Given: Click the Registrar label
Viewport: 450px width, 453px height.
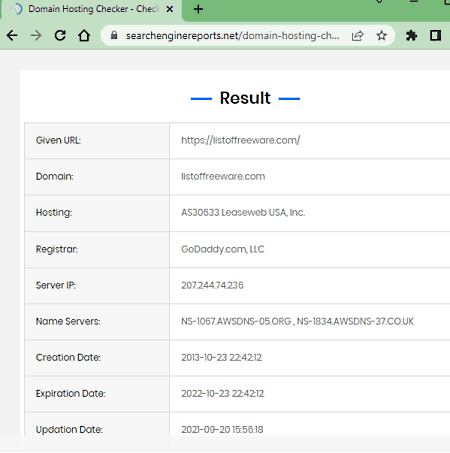Looking at the screenshot, I should [x=57, y=249].
